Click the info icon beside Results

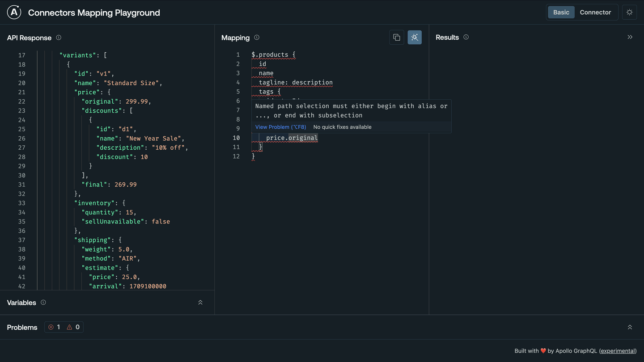click(x=466, y=38)
